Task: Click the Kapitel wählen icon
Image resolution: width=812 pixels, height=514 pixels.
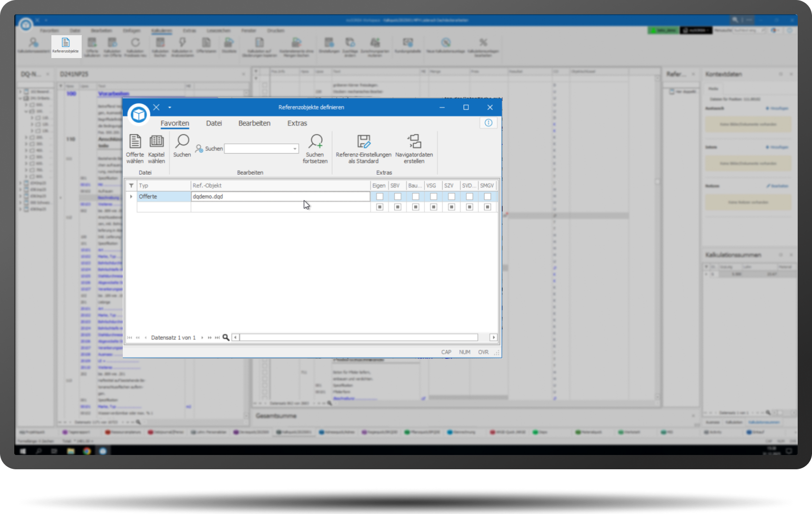Action: pos(156,142)
